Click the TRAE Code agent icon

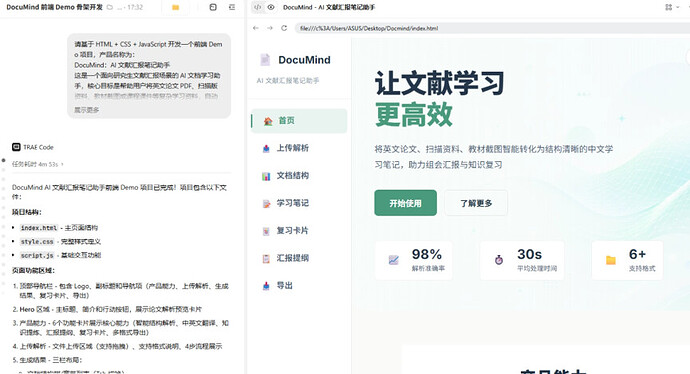16,147
